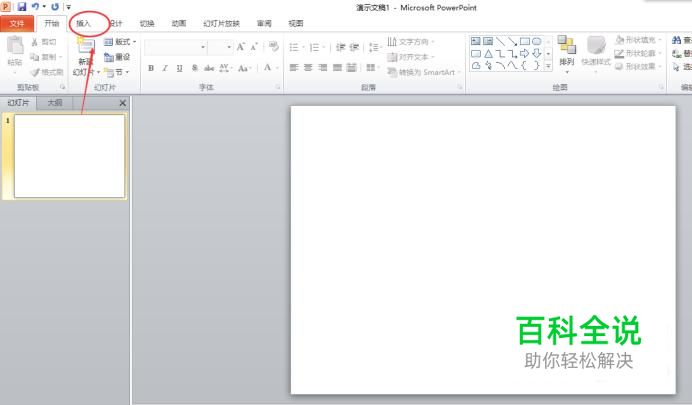Pick the font color A button
Screen dimensions: 692x405
[267, 68]
